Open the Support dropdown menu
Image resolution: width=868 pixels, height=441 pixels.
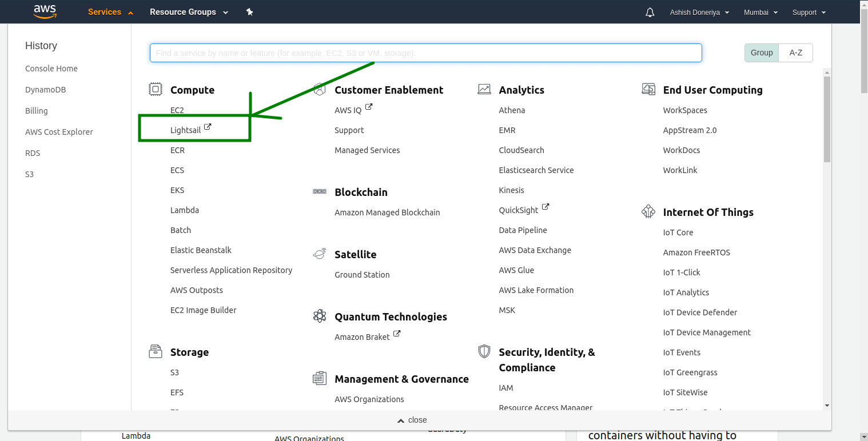coord(809,13)
